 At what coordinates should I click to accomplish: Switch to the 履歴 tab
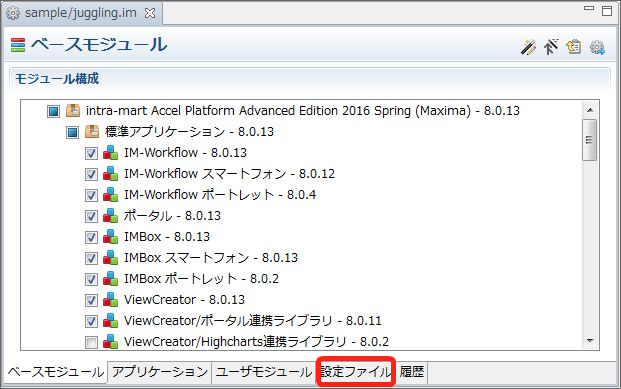[412, 372]
